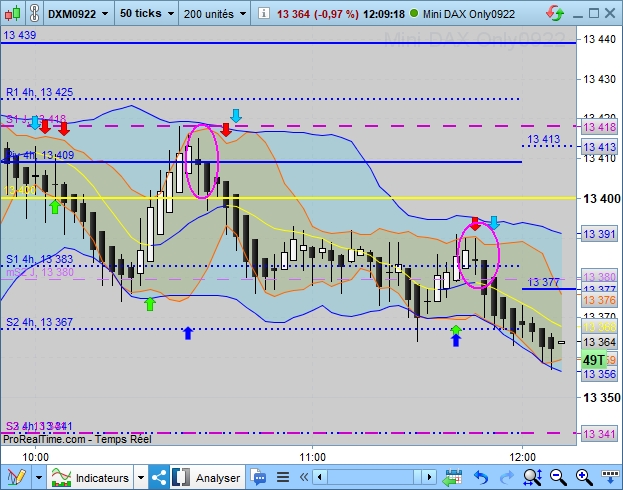This screenshot has width=623, height=490.
Task: Open the hamburger list menu icon
Action: [283, 476]
